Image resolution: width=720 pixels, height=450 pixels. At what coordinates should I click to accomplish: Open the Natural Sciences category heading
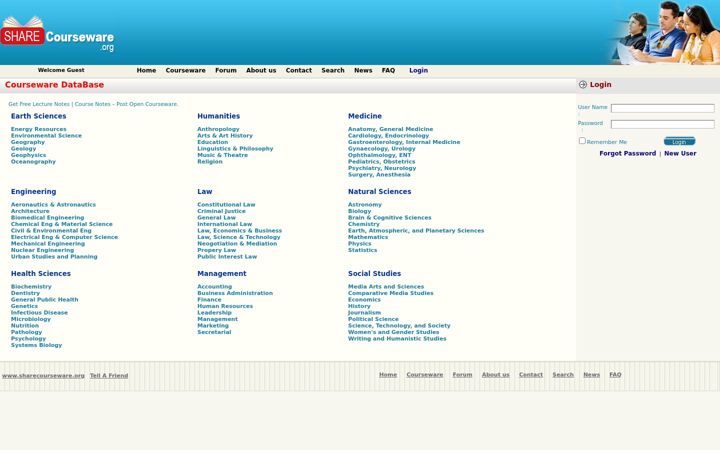click(x=380, y=191)
